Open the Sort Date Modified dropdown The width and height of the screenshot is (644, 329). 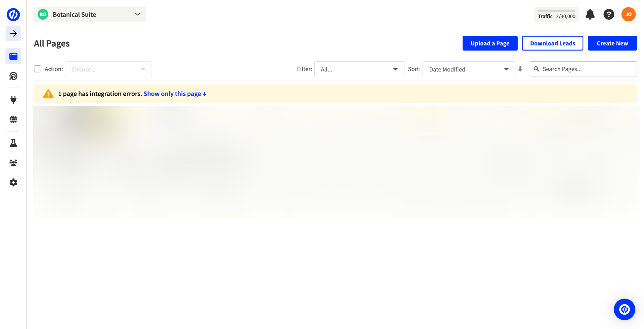tap(469, 69)
